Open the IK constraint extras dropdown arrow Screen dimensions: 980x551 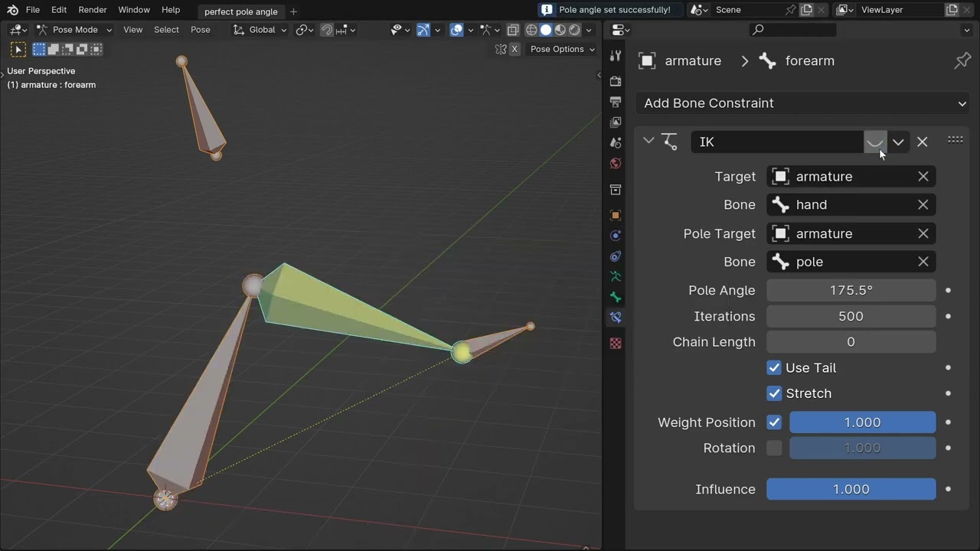898,142
